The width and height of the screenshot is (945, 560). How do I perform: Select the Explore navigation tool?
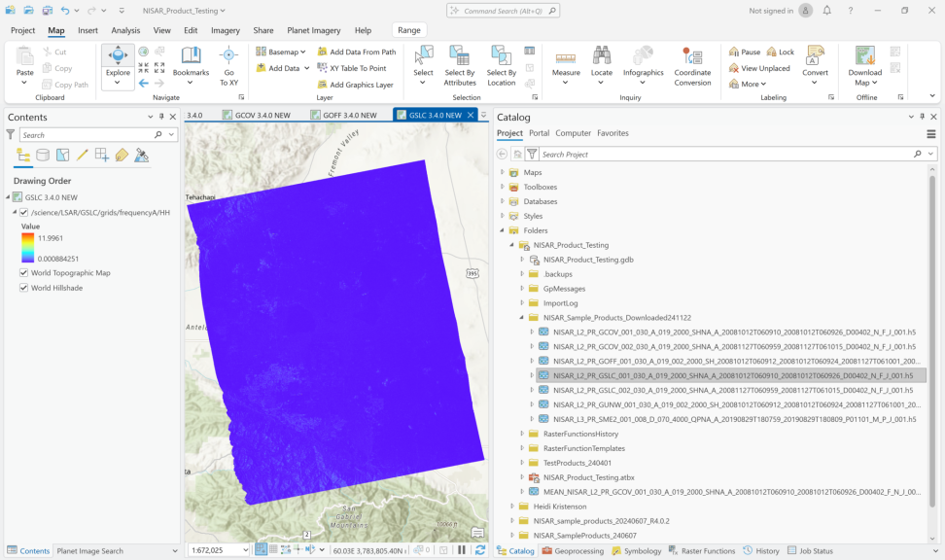coord(118,60)
